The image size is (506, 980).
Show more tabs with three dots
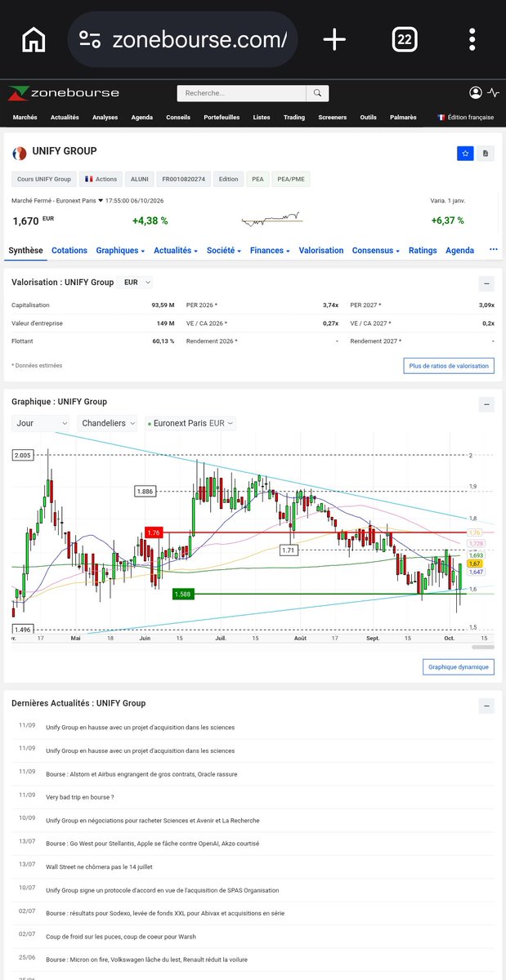[493, 250]
